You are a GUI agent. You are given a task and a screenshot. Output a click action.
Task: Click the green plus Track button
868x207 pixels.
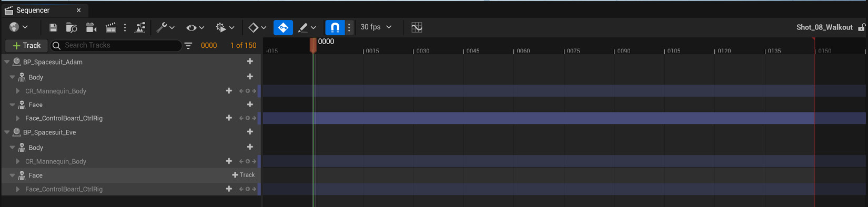26,46
